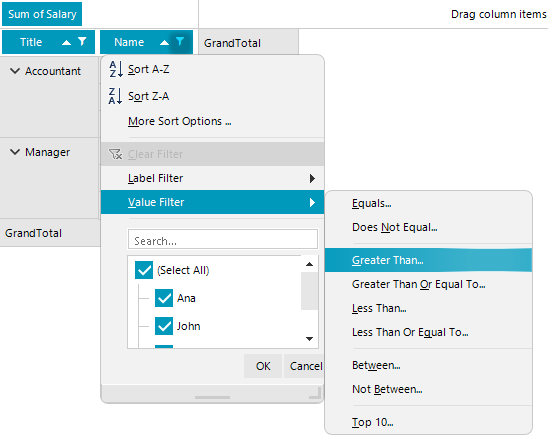Screen dimensions: 548x445
Task: Click the Search input field
Action: click(223, 239)
